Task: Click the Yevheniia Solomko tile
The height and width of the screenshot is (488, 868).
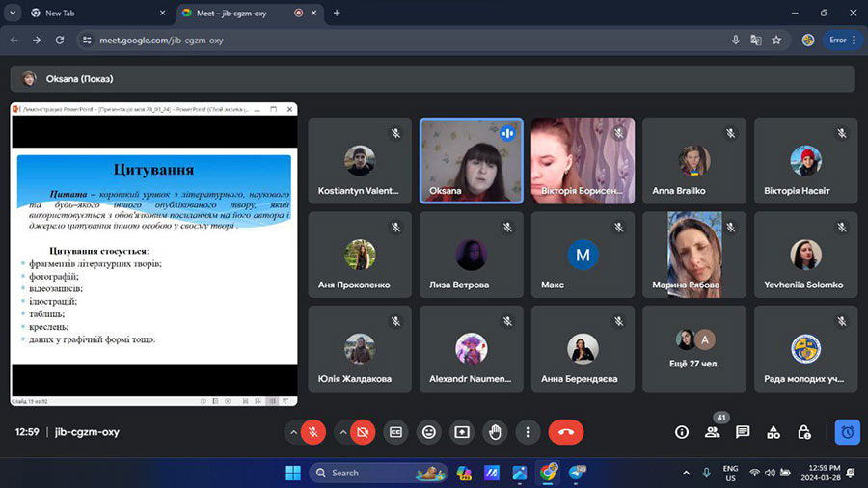Action: pyautogui.click(x=805, y=255)
